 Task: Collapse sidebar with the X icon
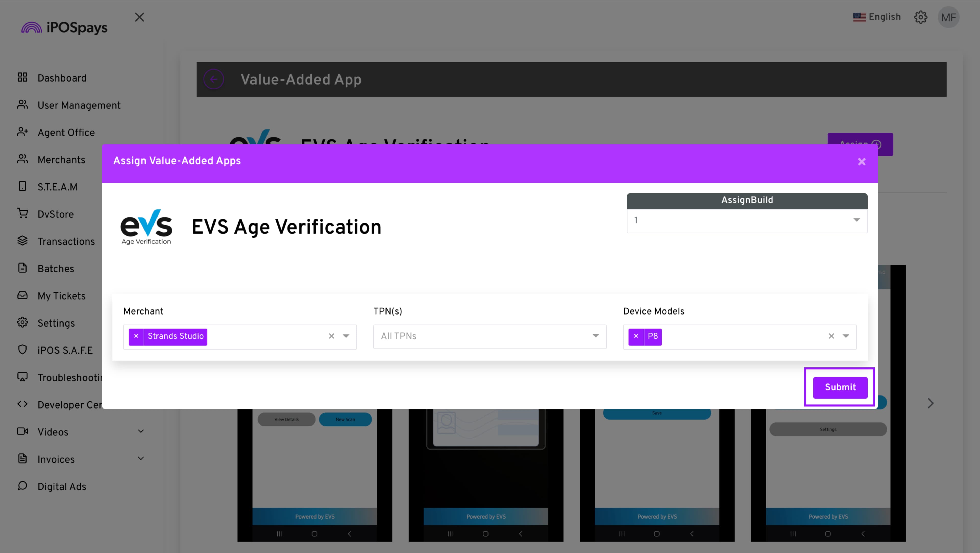pos(139,17)
